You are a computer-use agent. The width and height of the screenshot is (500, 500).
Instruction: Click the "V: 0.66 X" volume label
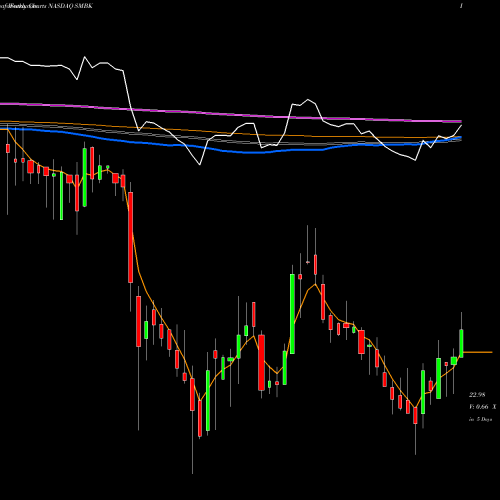pyautogui.click(x=482, y=407)
